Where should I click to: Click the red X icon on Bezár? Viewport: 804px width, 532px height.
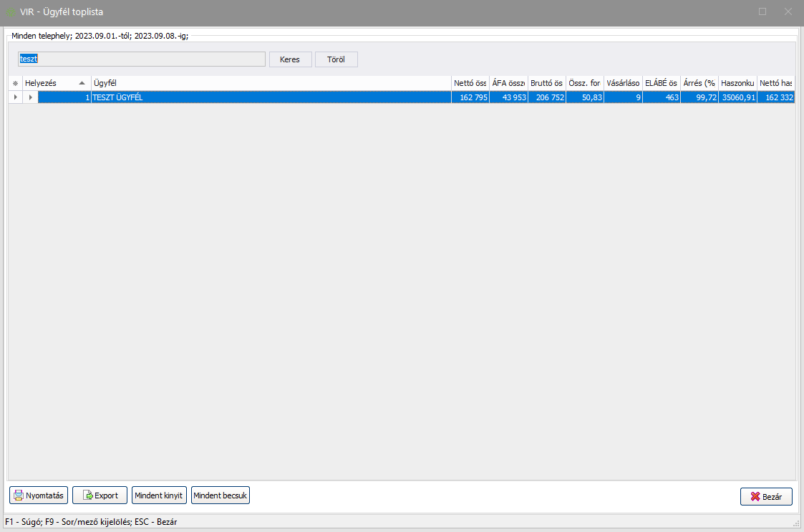point(755,497)
